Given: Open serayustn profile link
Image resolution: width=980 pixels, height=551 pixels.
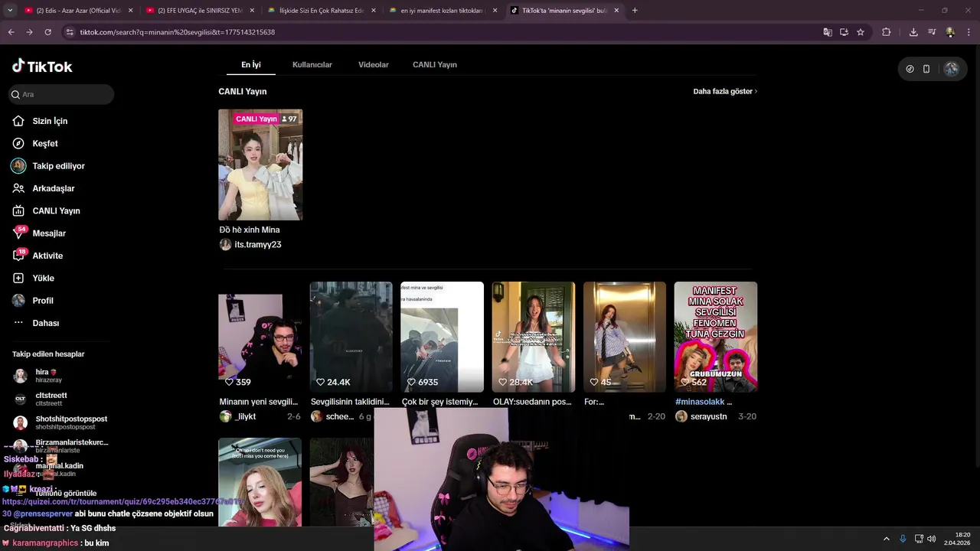Looking at the screenshot, I should [x=708, y=416].
